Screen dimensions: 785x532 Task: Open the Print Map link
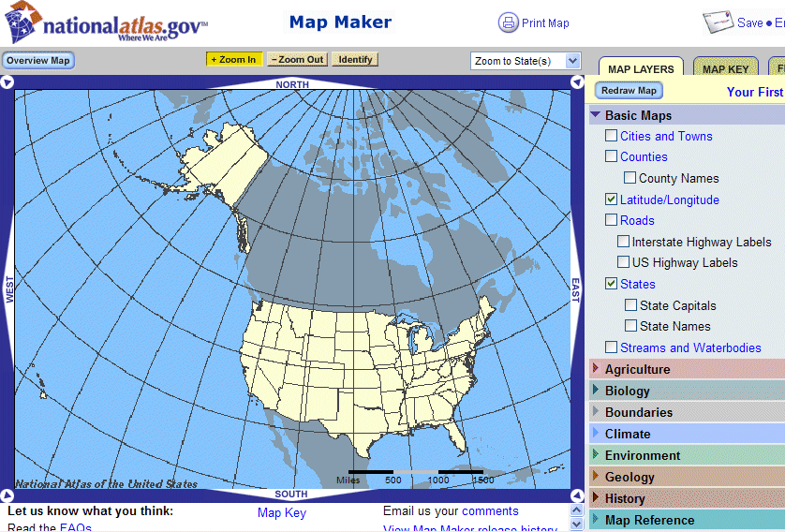click(545, 23)
